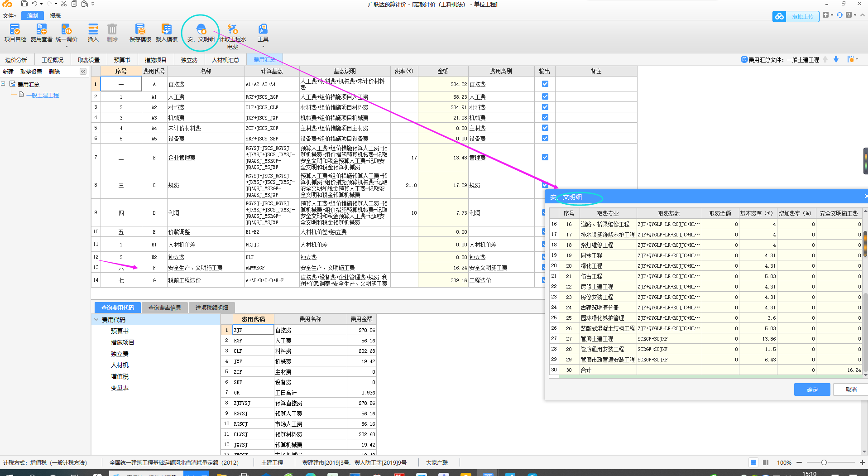The width and height of the screenshot is (868, 476).
Task: Click the undo arrow in the title bar
Action: [34, 4]
